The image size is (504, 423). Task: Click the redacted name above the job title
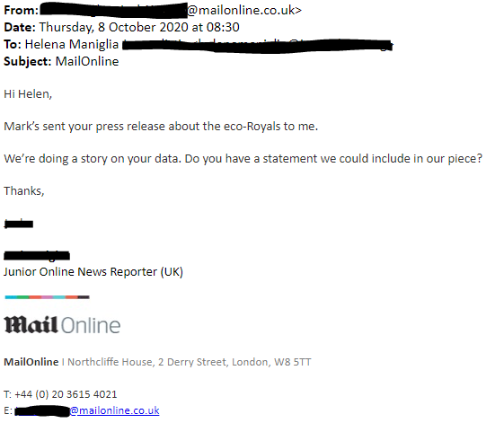point(37,256)
